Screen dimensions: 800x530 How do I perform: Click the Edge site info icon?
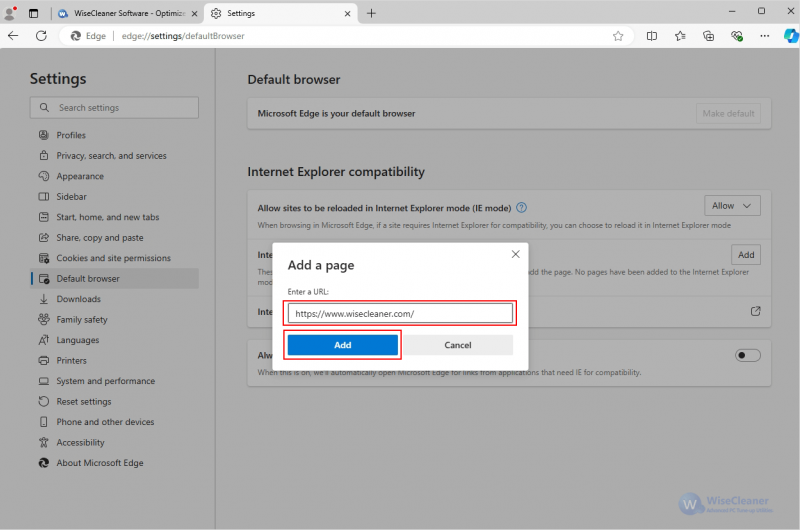click(88, 36)
